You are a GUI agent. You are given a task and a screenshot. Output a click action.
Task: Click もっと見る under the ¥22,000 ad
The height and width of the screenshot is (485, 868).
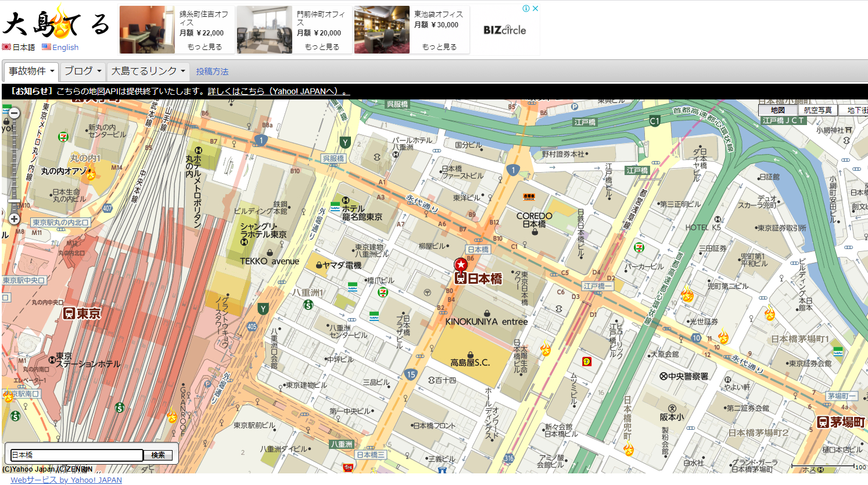(x=205, y=47)
